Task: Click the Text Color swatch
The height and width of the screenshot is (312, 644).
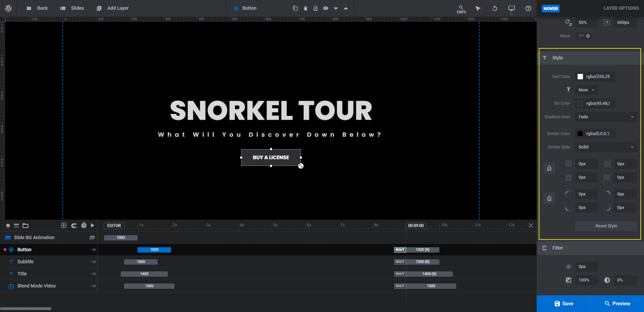Action: (x=580, y=76)
